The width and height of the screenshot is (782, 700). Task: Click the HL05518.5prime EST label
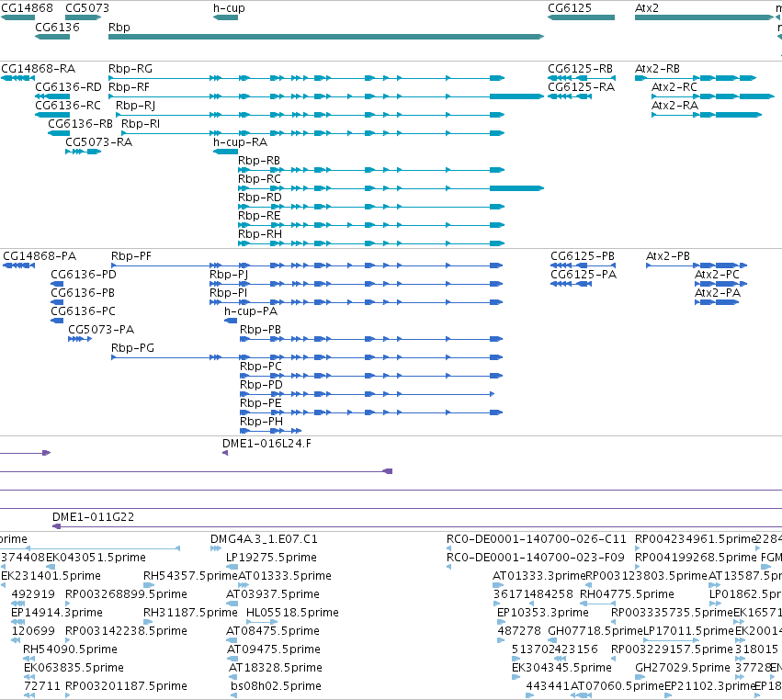[x=292, y=612]
